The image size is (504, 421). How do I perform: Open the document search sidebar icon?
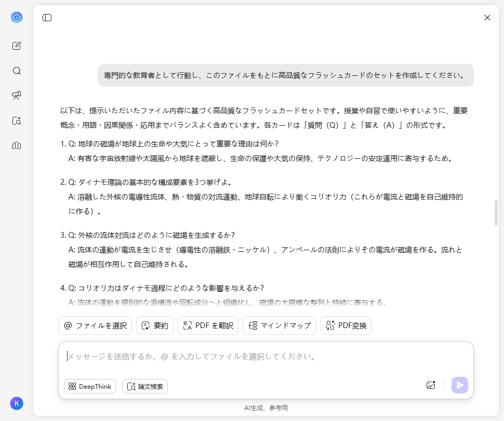(16, 120)
